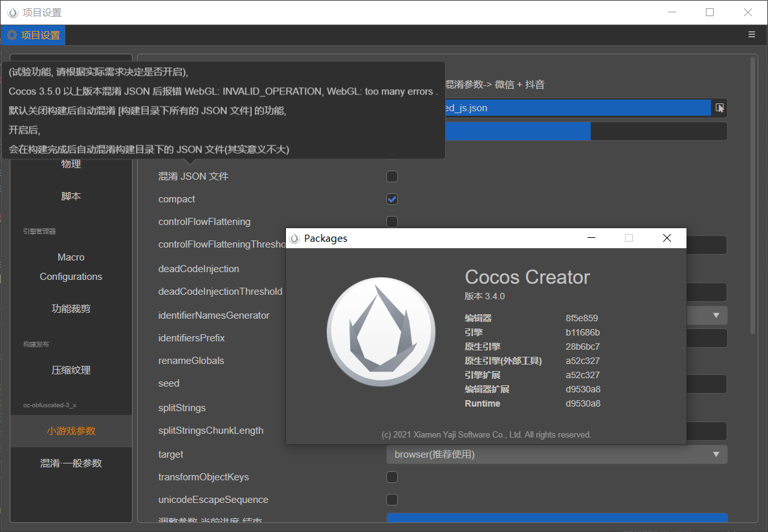Open the 物理 settings section
Image resolution: width=768 pixels, height=532 pixels.
coord(71,164)
